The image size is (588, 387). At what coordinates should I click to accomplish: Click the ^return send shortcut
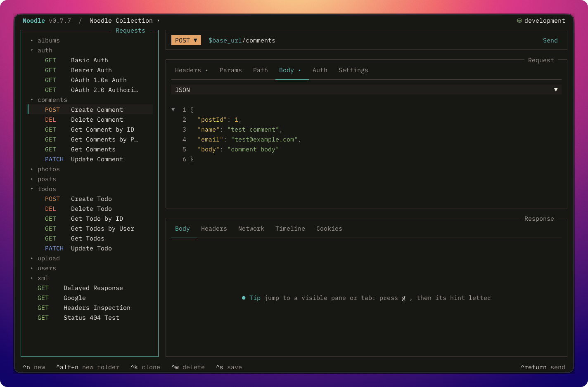(x=543, y=367)
